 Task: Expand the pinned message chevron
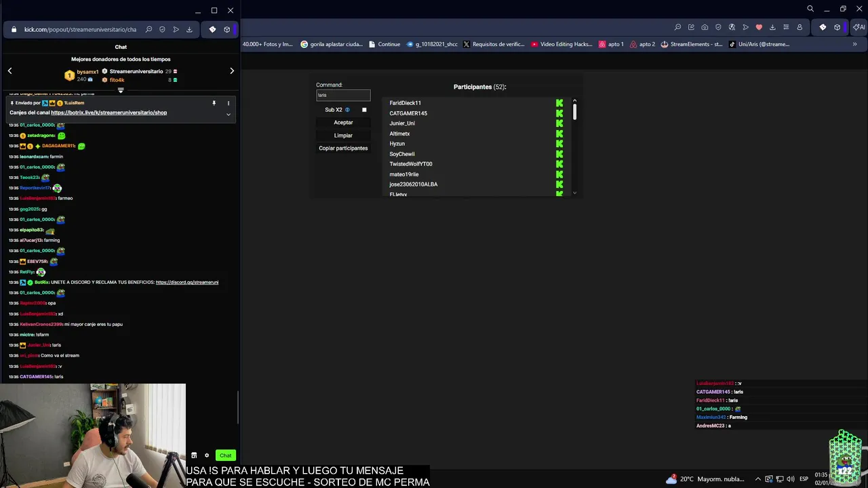pos(228,114)
